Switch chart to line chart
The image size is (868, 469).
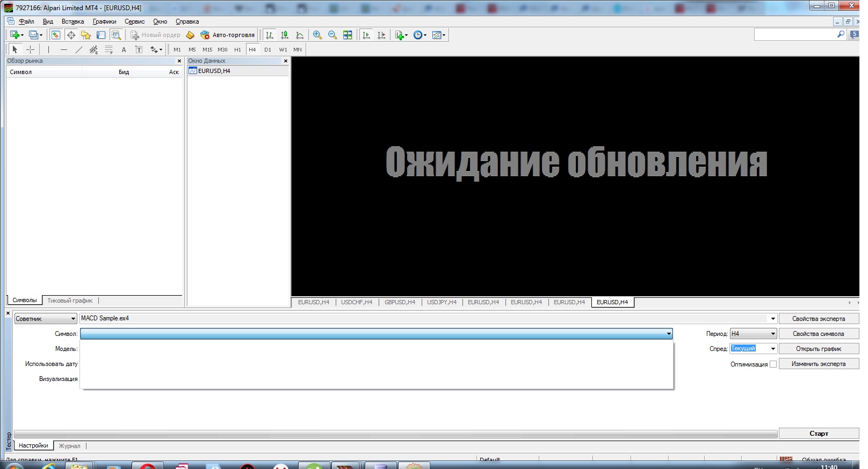point(300,35)
